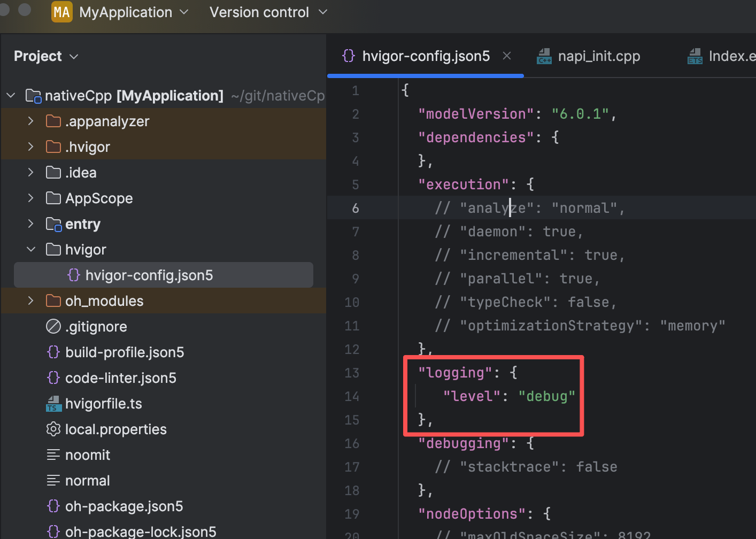Switch to the napi_init.cpp tab
Screen dimensions: 756x539
pyautogui.click(x=598, y=56)
